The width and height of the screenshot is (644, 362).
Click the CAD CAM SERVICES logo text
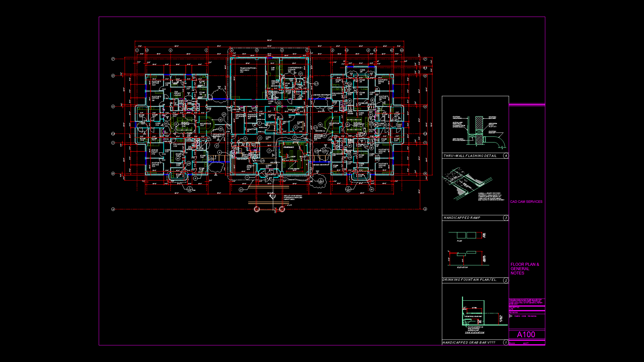point(527,201)
